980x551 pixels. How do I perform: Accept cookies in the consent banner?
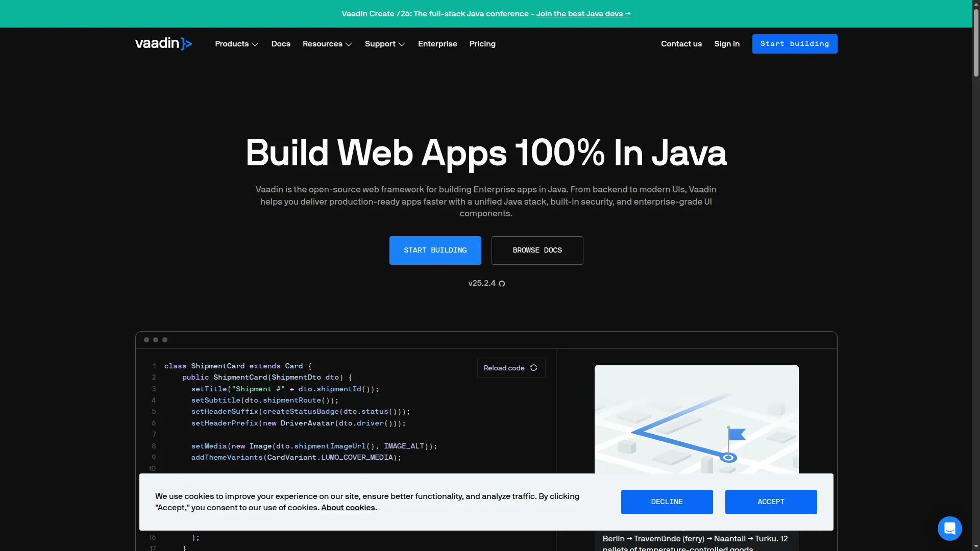coord(771,502)
